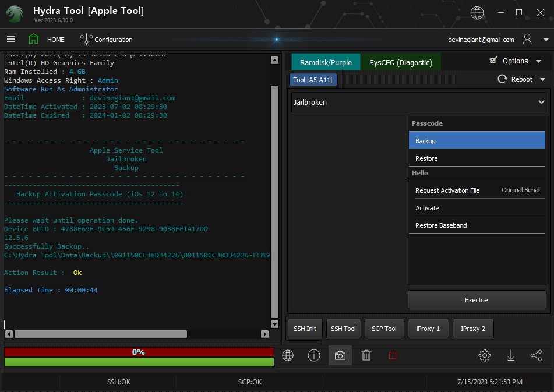This screenshot has width=554, height=392.
Task: Select Backup under Passcode
Action: click(x=477, y=140)
